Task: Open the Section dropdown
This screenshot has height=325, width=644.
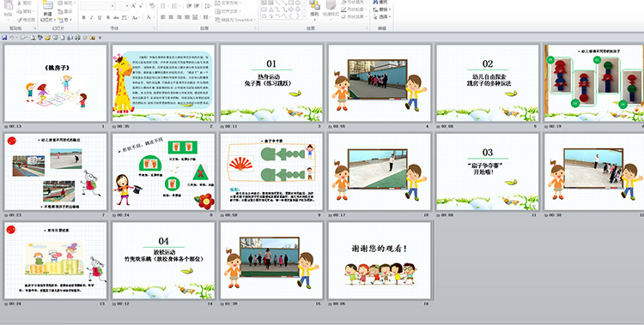Action: (x=64, y=20)
